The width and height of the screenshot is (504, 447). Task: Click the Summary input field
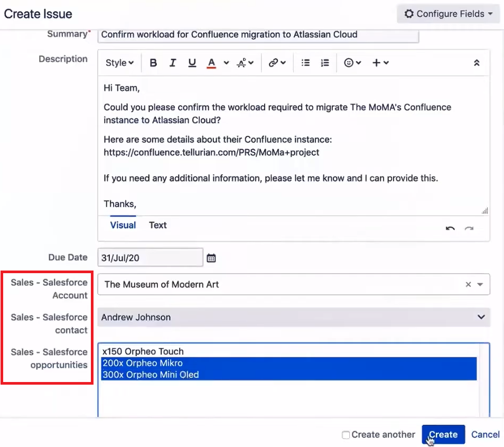(258, 35)
